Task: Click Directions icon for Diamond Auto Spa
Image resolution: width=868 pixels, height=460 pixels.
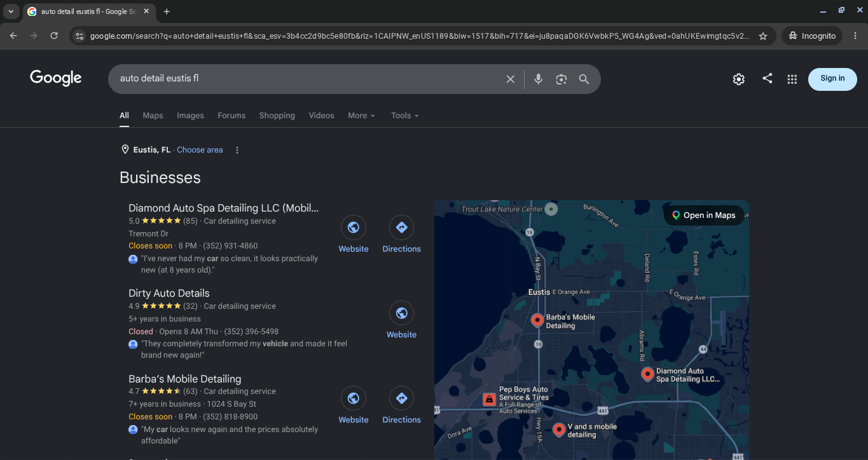Action: 401,227
